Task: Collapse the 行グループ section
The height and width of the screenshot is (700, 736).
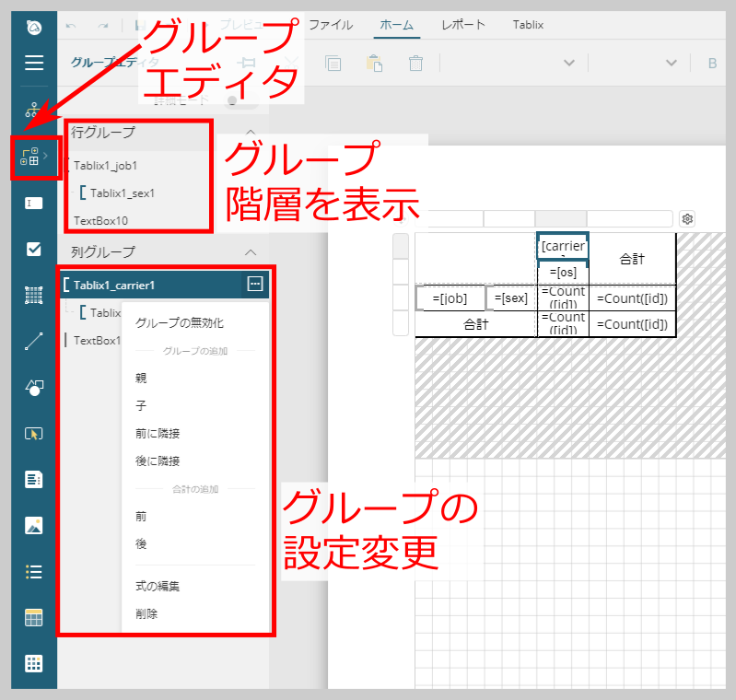Action: pos(251,132)
